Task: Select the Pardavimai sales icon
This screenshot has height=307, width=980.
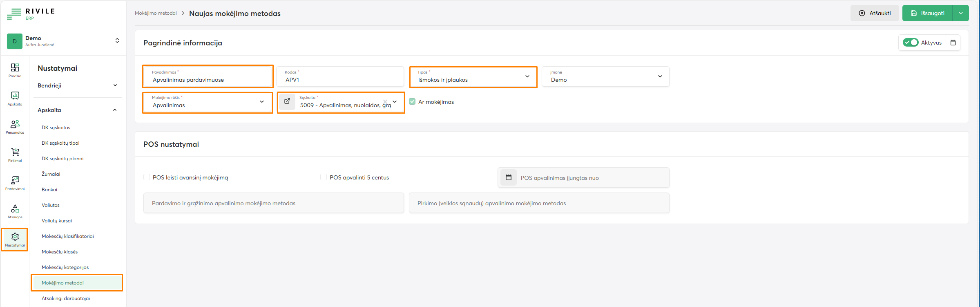Action: click(x=15, y=183)
